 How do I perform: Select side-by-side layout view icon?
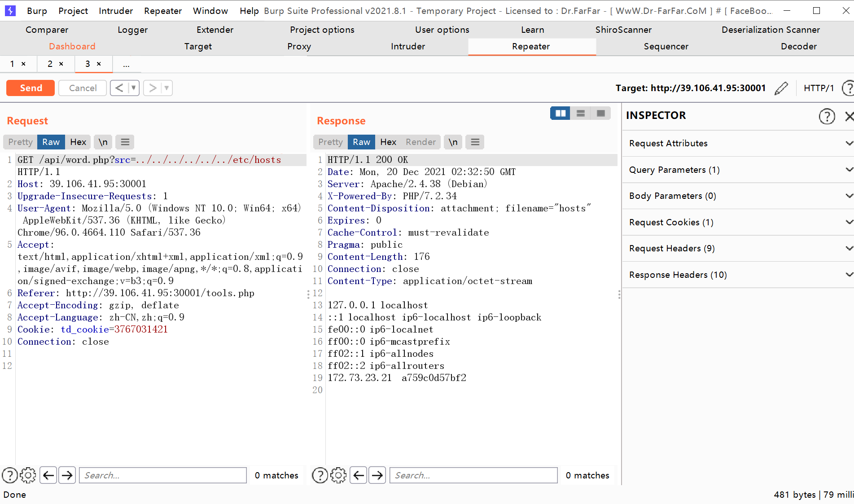coord(561,113)
